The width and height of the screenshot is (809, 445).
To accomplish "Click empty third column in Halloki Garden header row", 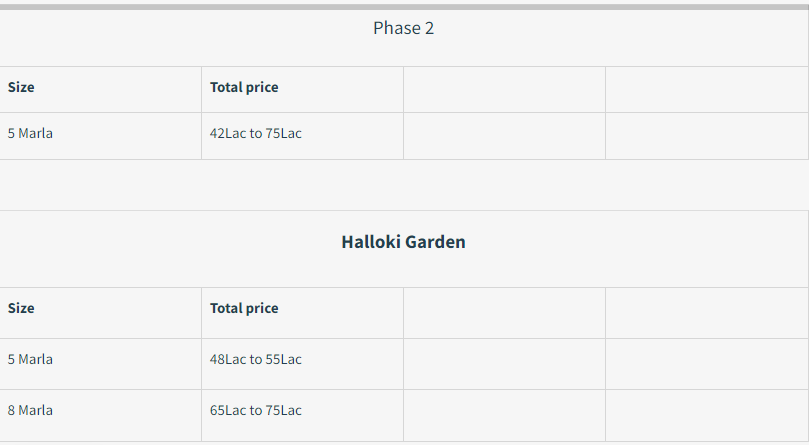I will pyautogui.click(x=505, y=313).
